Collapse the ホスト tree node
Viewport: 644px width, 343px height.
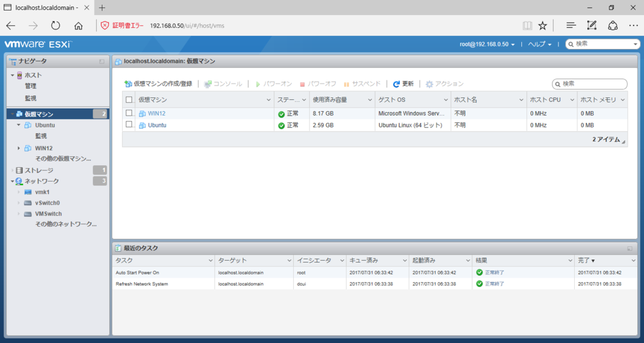click(13, 75)
